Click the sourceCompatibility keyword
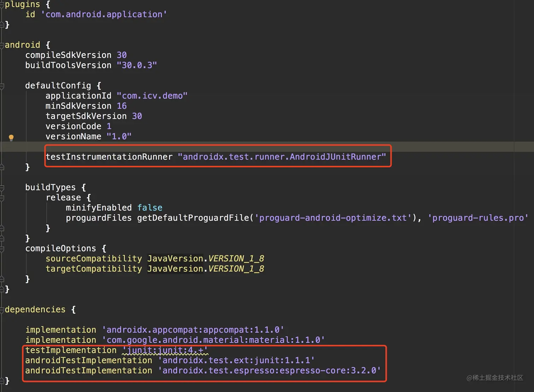The height and width of the screenshot is (392, 534). (x=94, y=259)
